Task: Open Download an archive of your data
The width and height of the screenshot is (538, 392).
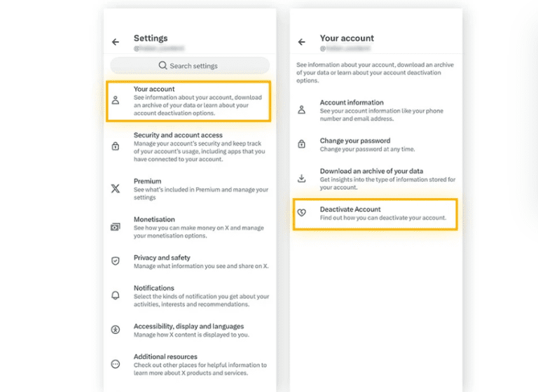Action: pyautogui.click(x=378, y=178)
